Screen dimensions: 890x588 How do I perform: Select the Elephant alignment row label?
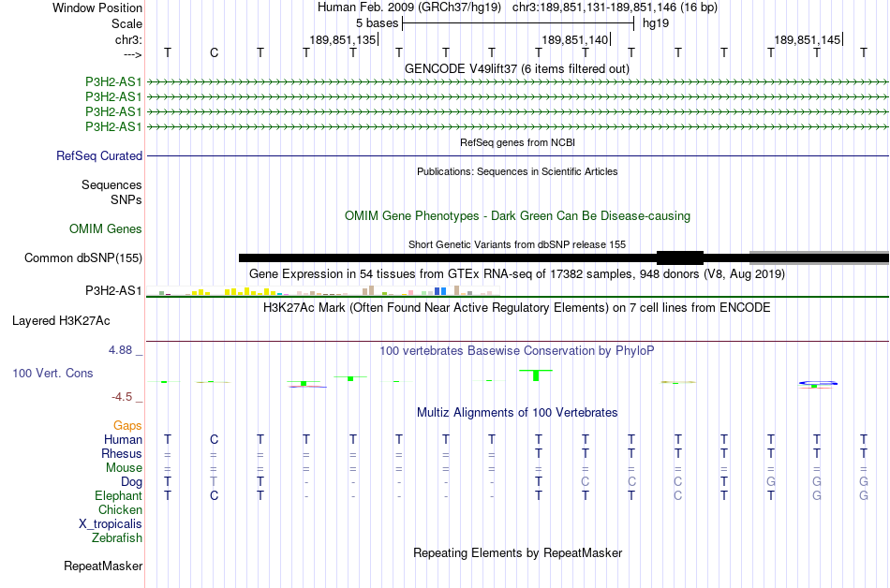click(119, 496)
